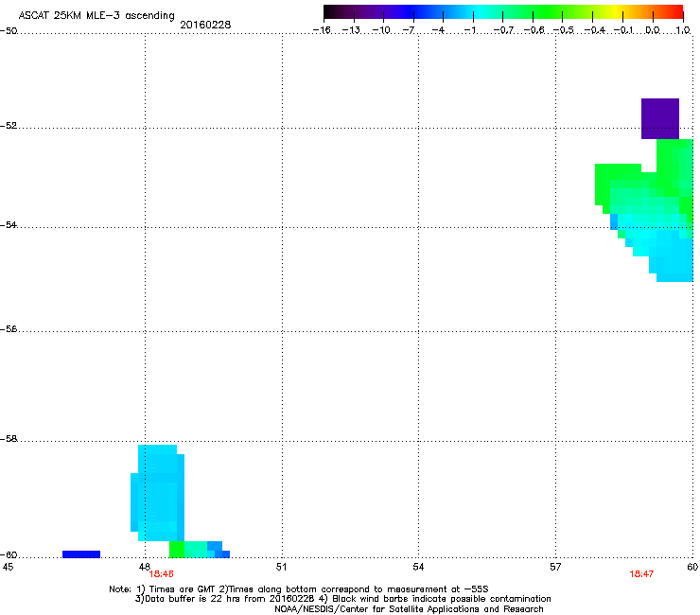Viewport: 700px width, 615px height.
Task: Click the latitude label -56
Action: point(9,329)
